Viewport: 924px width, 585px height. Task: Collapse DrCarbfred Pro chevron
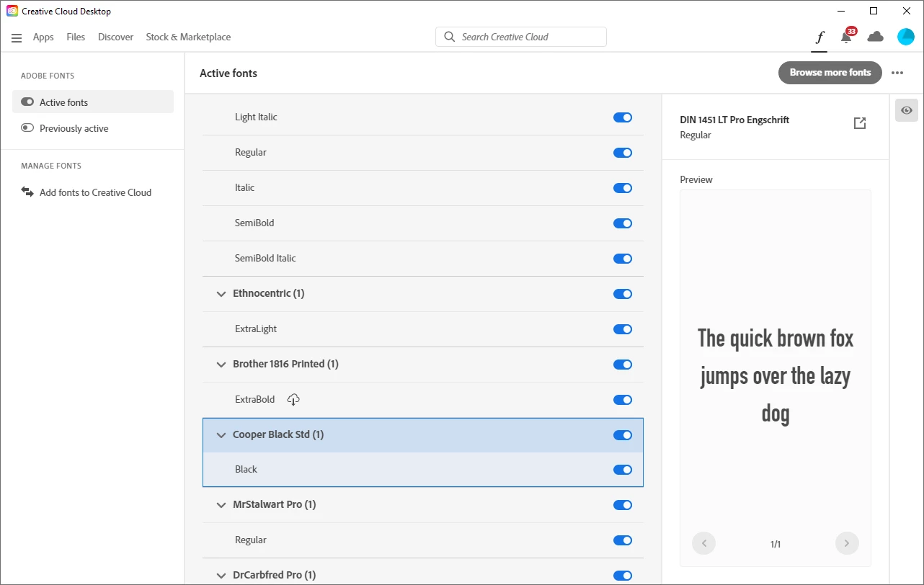(221, 576)
